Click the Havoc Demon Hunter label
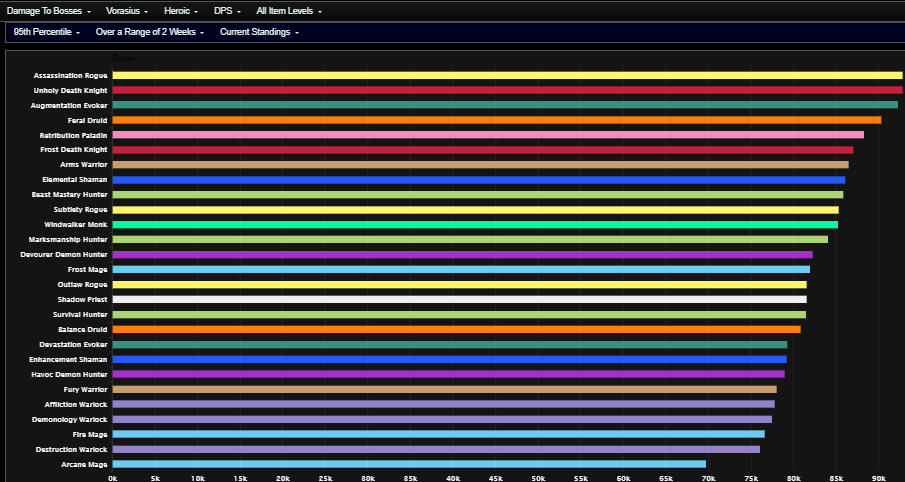Screen dimensions: 905x482 click(69, 375)
